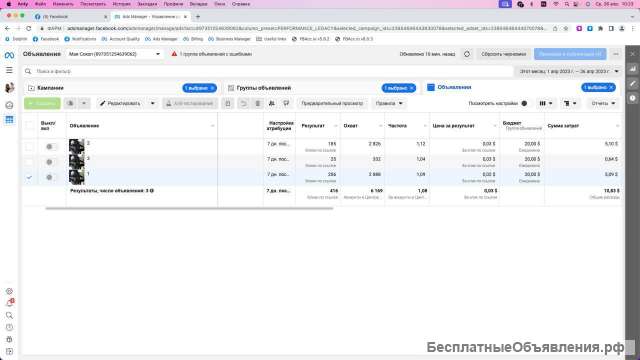This screenshot has width=640, height=360.
Task: Click the discard drafts button
Action: [x=503, y=54]
